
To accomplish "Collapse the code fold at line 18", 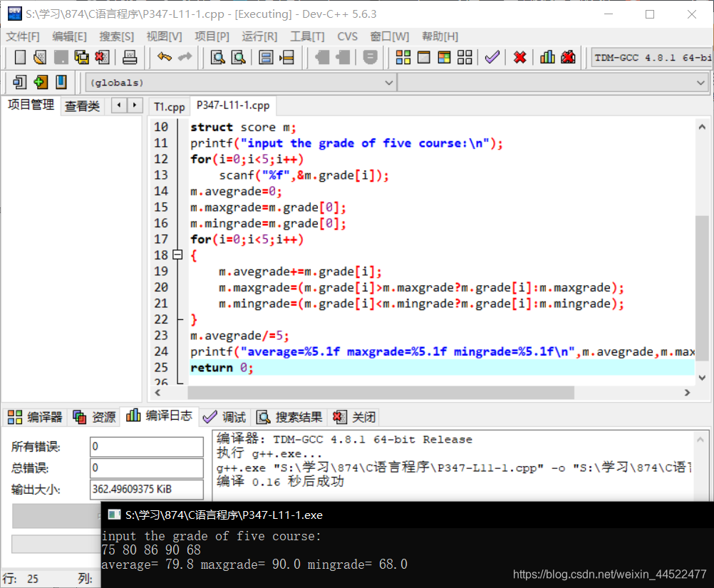I will (x=177, y=255).
